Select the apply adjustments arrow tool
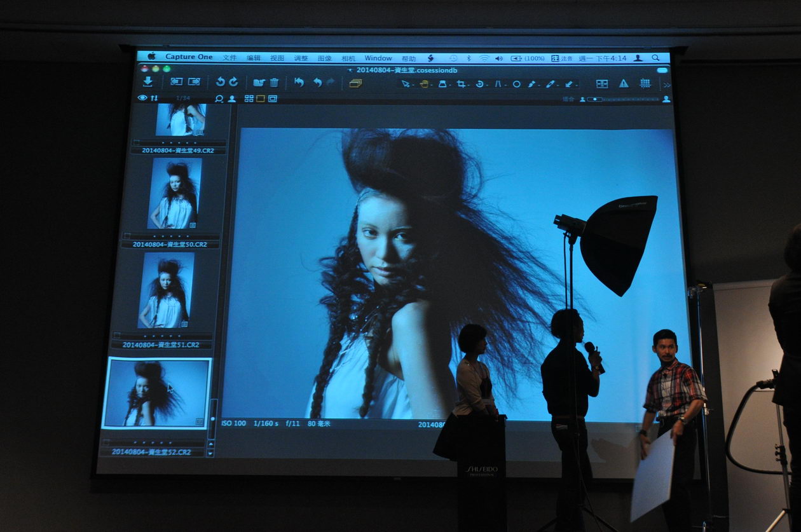Screen dimensions: 801x532 569,84
